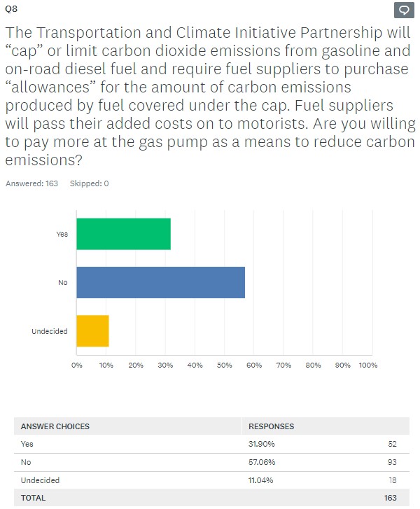Click the 57.06% response value

[x=260, y=463]
